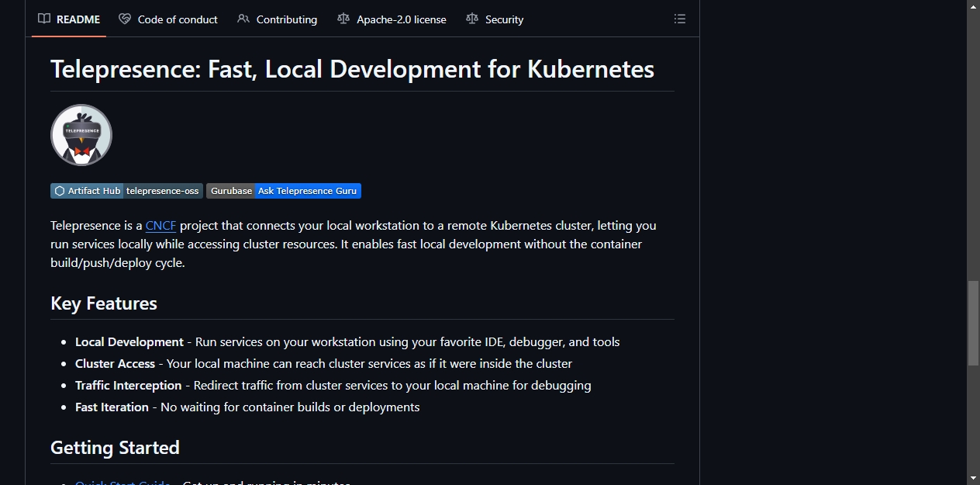The width and height of the screenshot is (980, 485).
Task: Click the Telepresence main title heading
Action: coord(353,69)
